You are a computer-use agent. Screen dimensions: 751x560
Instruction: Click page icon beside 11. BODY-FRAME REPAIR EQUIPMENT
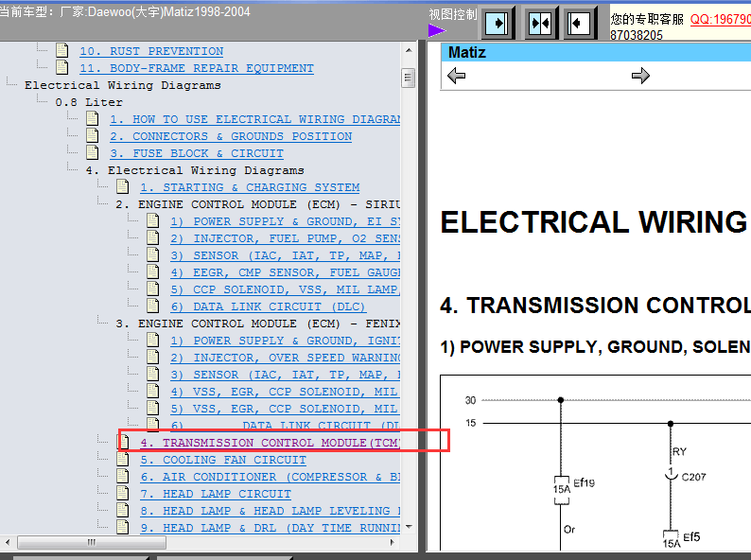pos(61,67)
